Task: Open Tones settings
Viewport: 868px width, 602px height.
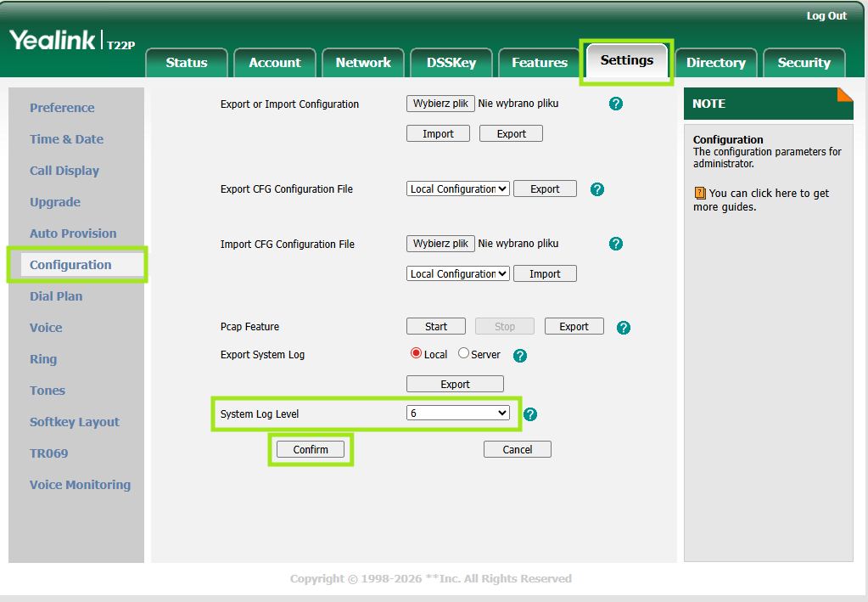Action: pyautogui.click(x=47, y=391)
